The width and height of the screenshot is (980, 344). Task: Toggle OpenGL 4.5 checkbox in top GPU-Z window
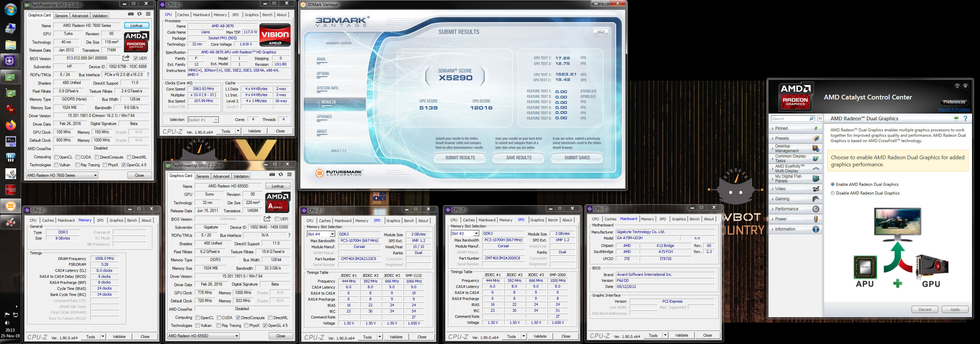(x=124, y=165)
